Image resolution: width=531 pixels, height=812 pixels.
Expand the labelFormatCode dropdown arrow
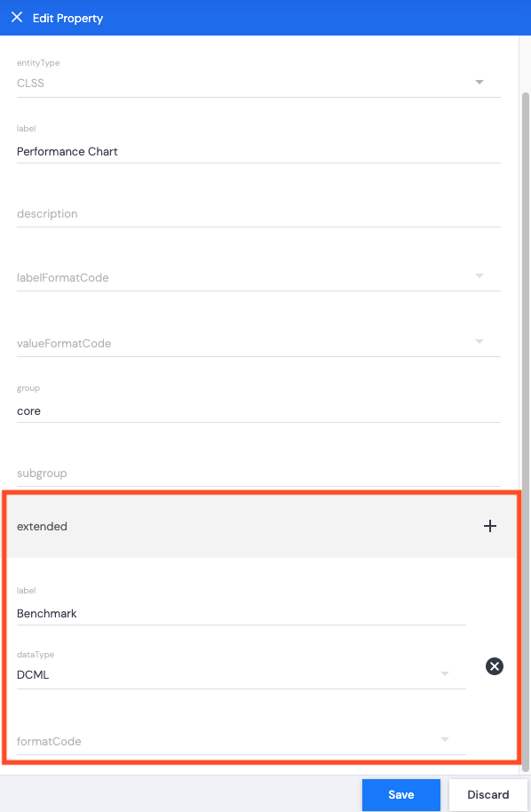pos(479,276)
